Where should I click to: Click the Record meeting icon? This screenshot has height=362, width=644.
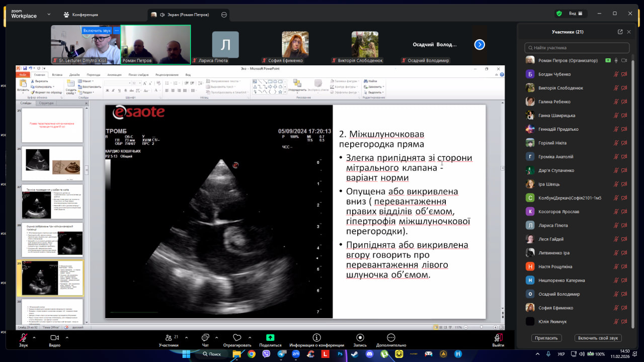[360, 338]
